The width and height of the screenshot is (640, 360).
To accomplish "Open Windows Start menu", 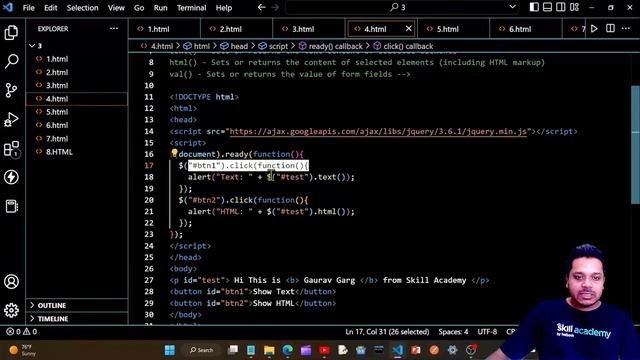I will [170, 350].
